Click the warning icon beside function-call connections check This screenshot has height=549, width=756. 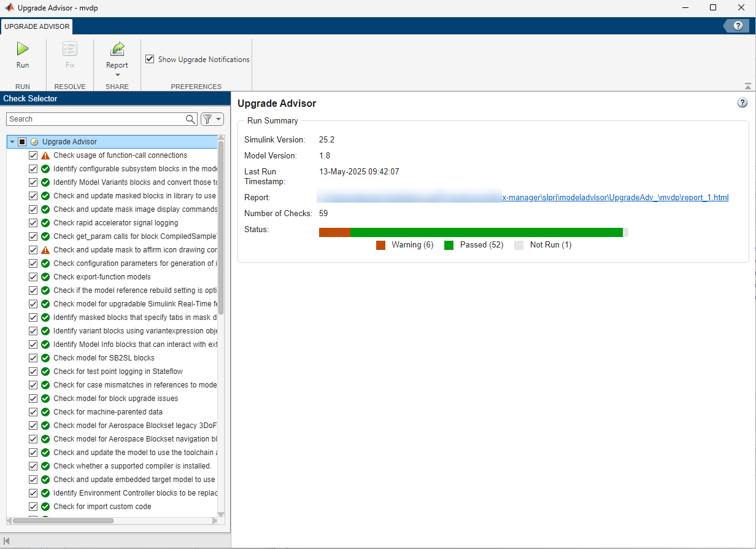tap(44, 155)
